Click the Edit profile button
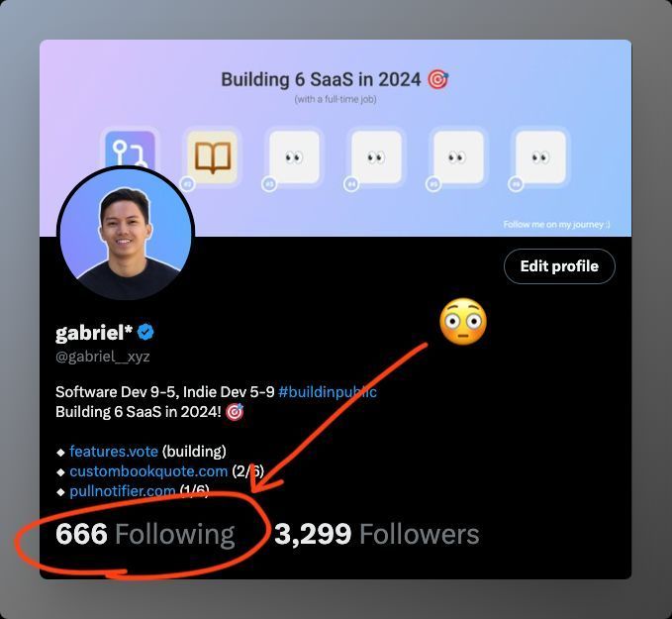 pyautogui.click(x=559, y=266)
